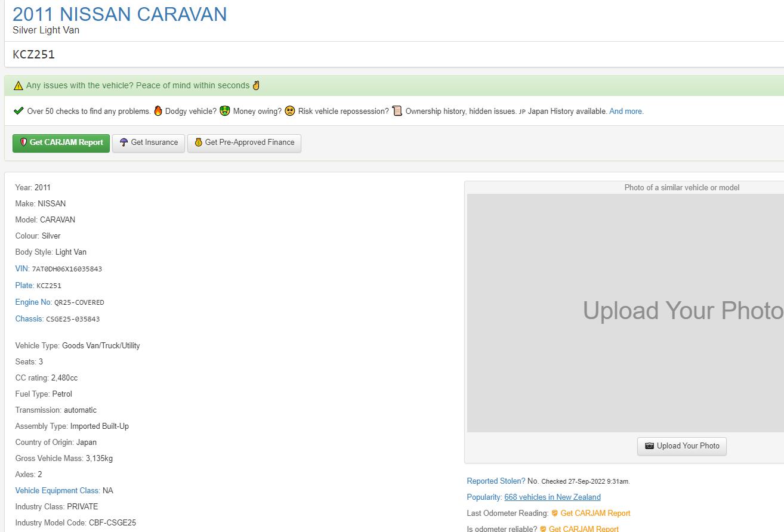This screenshot has height=532, width=784.
Task: Click the 'Reported Stolen?' link
Action: (496, 481)
